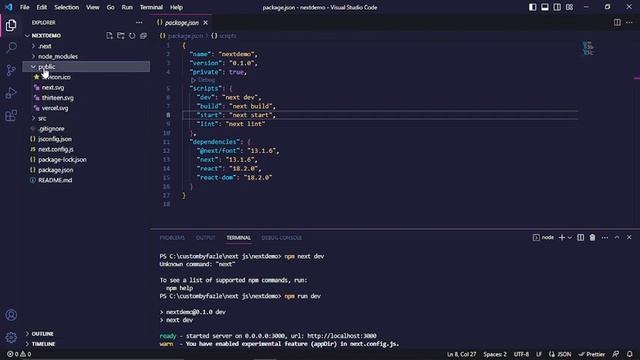Image resolution: width=640 pixels, height=360 pixels.
Task: Toggle the primary side bar layout icon
Action: point(533,7)
